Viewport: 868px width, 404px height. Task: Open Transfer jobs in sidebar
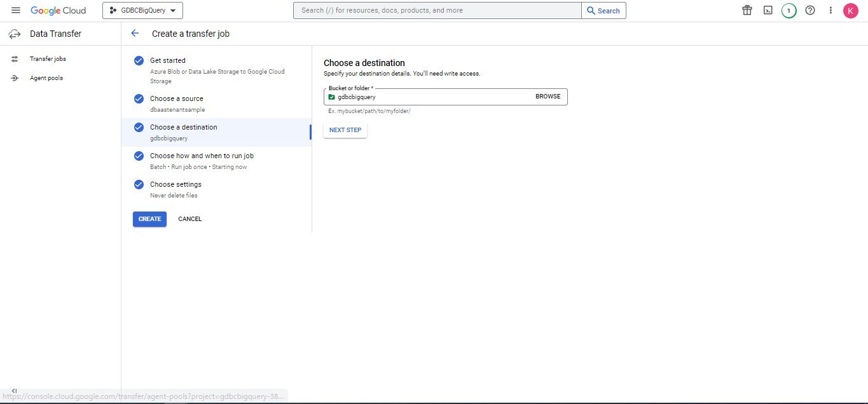coord(48,59)
